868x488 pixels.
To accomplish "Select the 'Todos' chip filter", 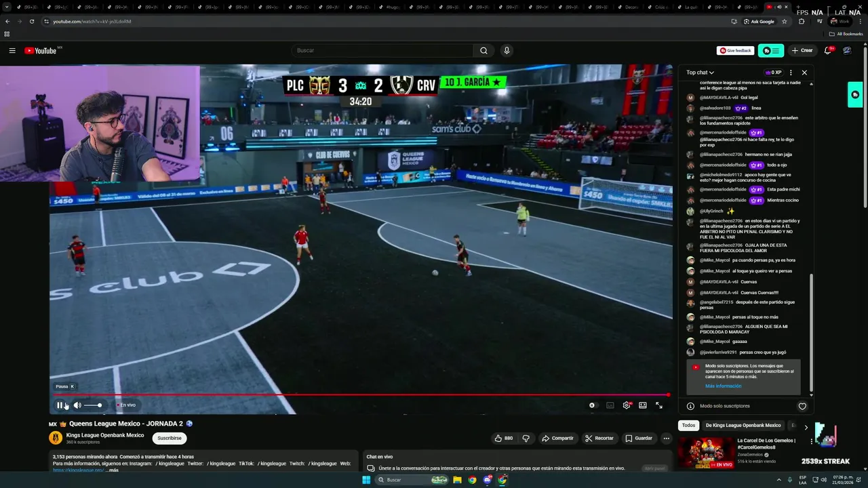I will (x=689, y=426).
